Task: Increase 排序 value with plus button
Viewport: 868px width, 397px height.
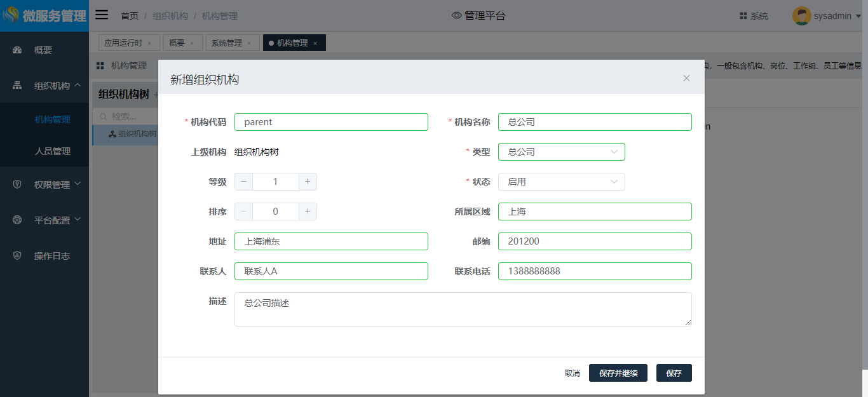Action: pos(308,212)
